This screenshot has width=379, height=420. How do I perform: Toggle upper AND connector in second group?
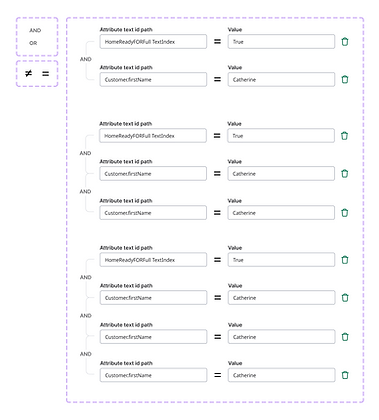pyautogui.click(x=85, y=153)
